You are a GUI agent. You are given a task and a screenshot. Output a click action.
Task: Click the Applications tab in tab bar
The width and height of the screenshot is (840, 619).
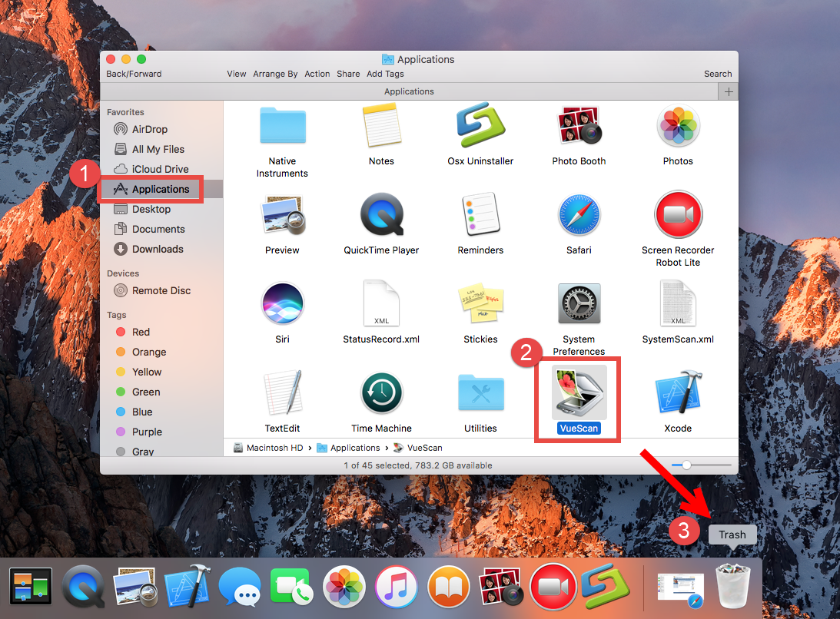pyautogui.click(x=409, y=91)
